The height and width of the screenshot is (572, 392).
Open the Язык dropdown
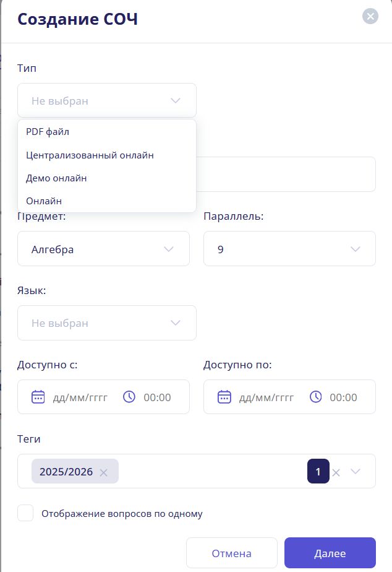click(106, 323)
